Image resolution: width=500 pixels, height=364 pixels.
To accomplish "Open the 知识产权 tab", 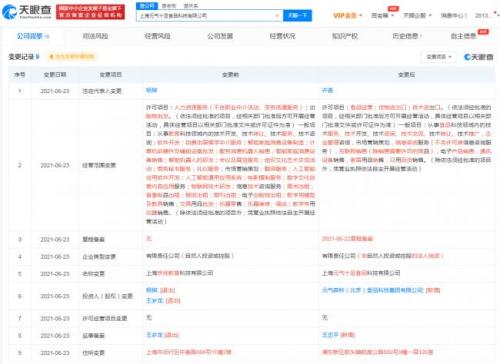I will coord(345,36).
